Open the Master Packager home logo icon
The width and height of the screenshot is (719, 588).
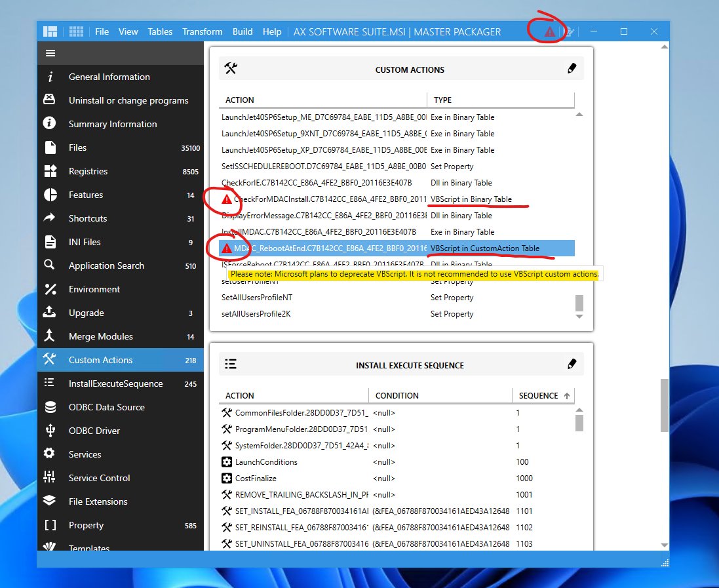pos(50,31)
